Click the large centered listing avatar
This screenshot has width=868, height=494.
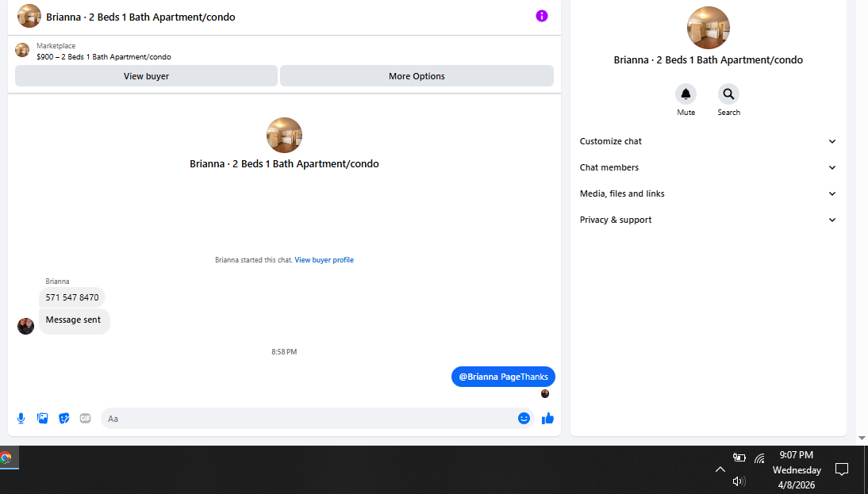click(x=284, y=135)
